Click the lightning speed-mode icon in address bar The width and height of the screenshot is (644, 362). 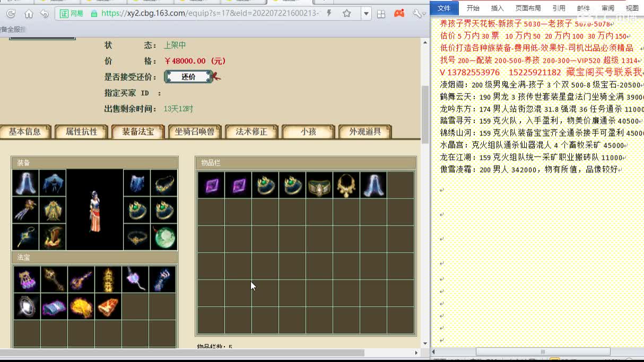point(330,14)
